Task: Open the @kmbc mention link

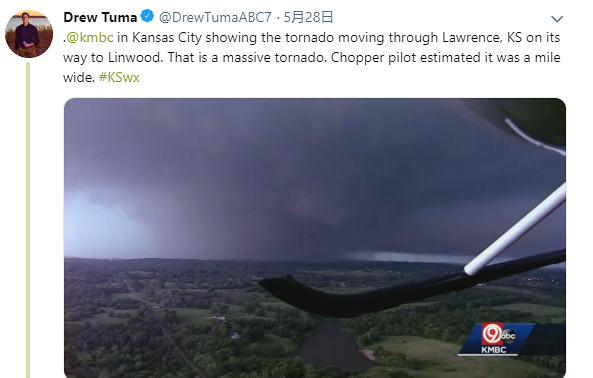Action: pos(90,37)
